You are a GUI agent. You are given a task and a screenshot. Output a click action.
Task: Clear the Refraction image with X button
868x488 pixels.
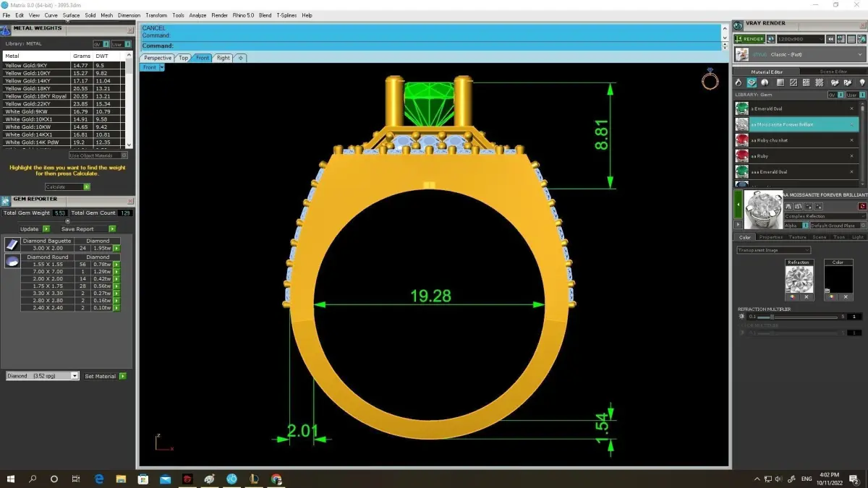[806, 296]
